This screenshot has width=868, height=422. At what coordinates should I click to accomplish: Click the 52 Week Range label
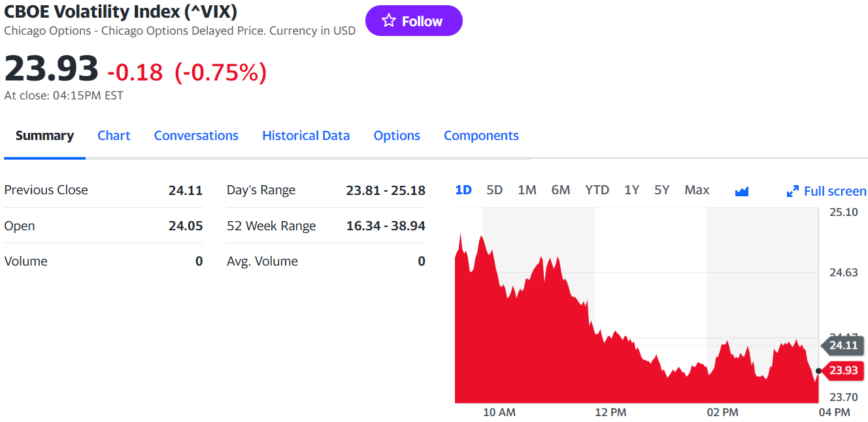(x=271, y=226)
